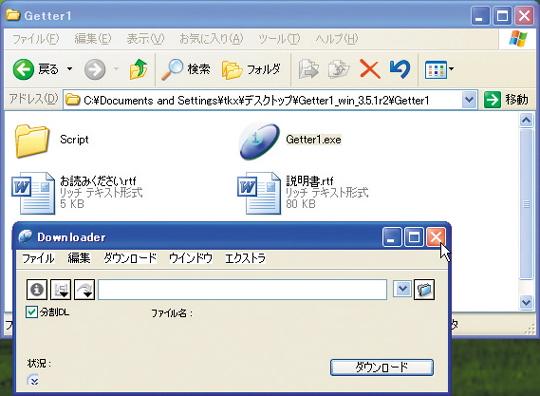Open the 編集(E) menu in Getter1 window
The image size is (540, 396).
click(x=93, y=39)
